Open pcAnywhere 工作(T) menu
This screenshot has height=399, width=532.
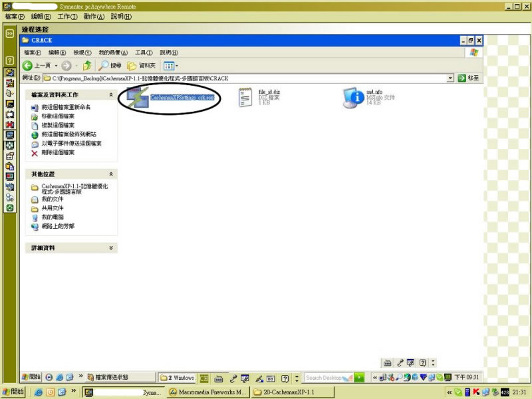(x=68, y=17)
